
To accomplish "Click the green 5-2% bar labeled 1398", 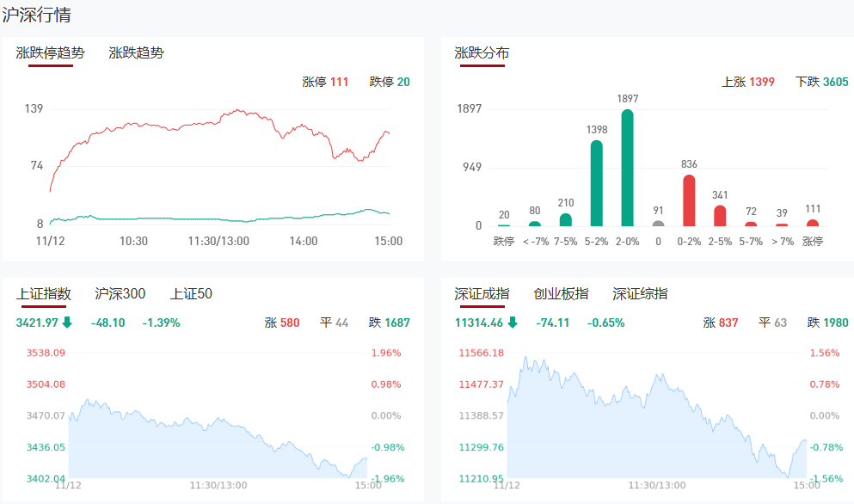I will pyautogui.click(x=596, y=182).
